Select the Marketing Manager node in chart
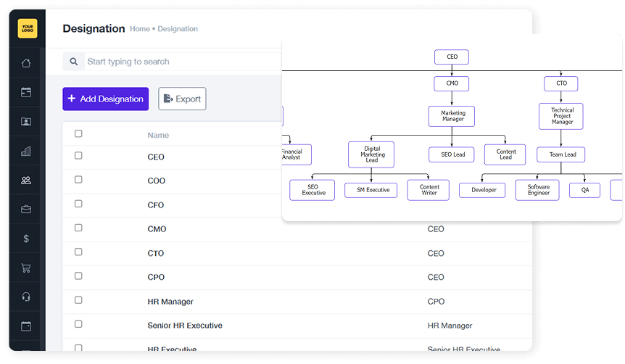625x364 pixels. click(x=452, y=116)
